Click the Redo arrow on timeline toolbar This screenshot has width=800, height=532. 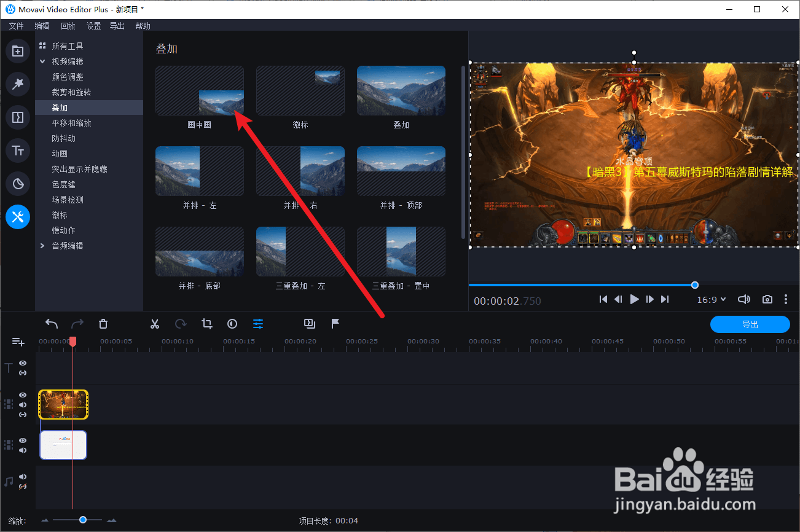click(x=77, y=324)
